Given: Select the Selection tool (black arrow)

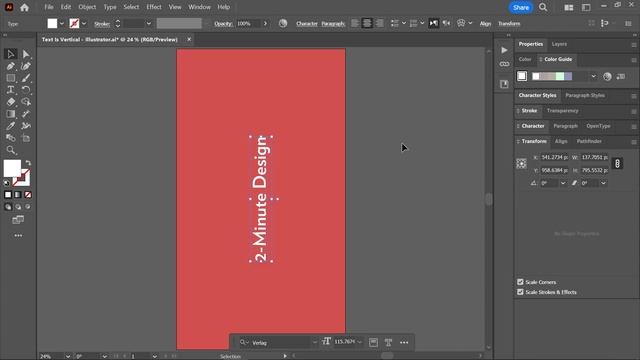Looking at the screenshot, I should coord(11,54).
